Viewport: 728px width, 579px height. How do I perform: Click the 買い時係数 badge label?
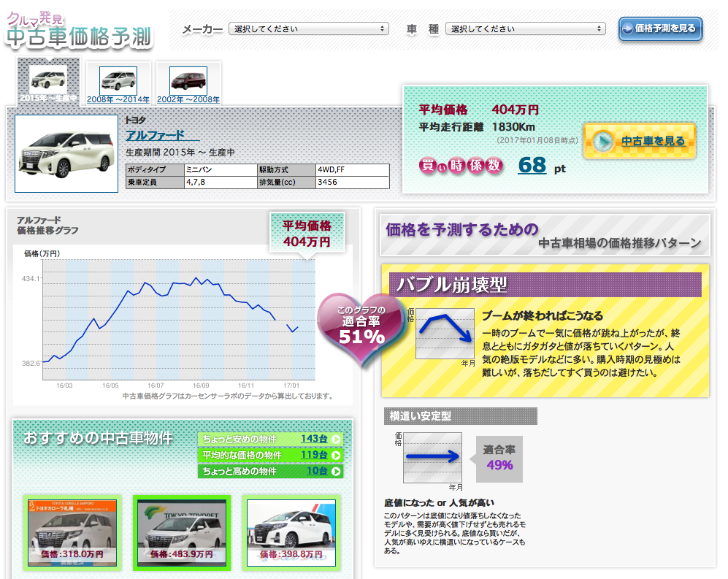tap(461, 165)
